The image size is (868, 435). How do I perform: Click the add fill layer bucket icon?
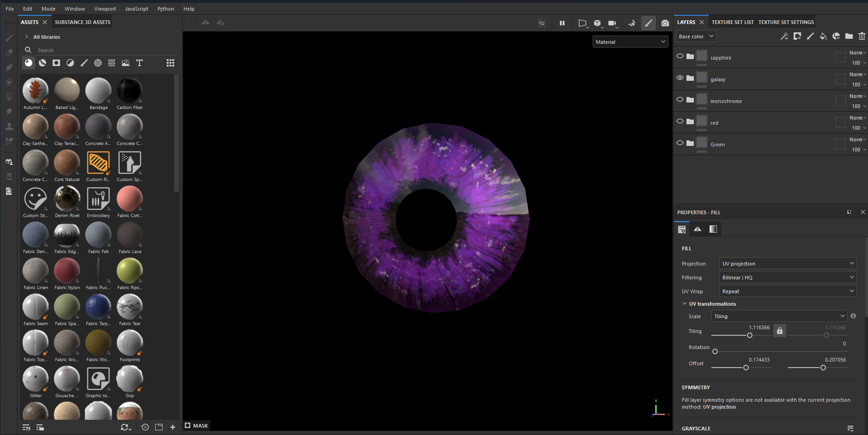pyautogui.click(x=823, y=36)
